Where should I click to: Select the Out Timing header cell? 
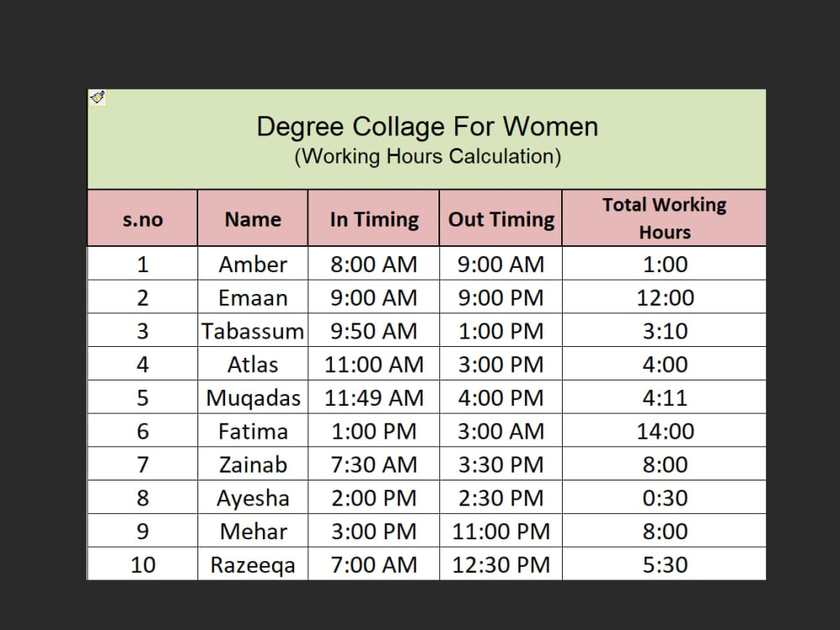[501, 218]
